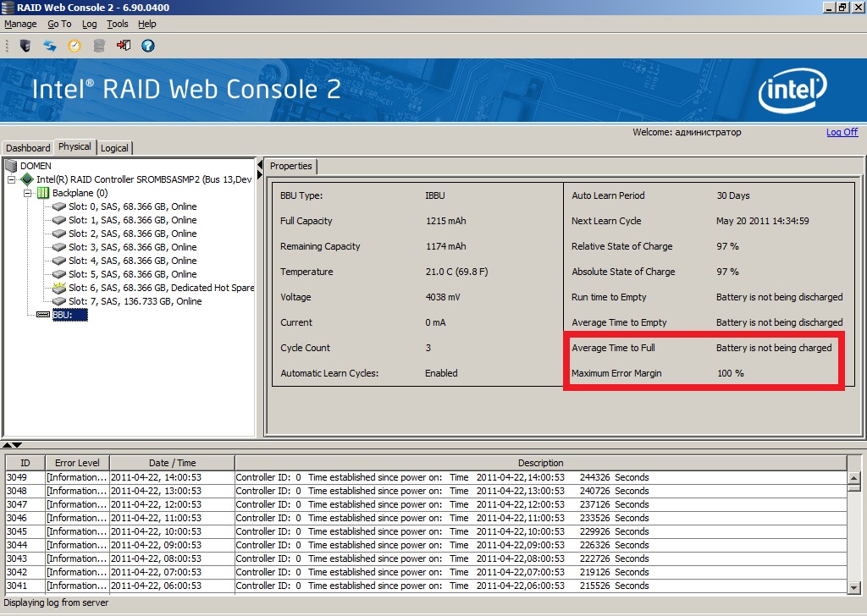Click the log off door toolbar icon
This screenshot has width=867, height=616.
tap(124, 46)
